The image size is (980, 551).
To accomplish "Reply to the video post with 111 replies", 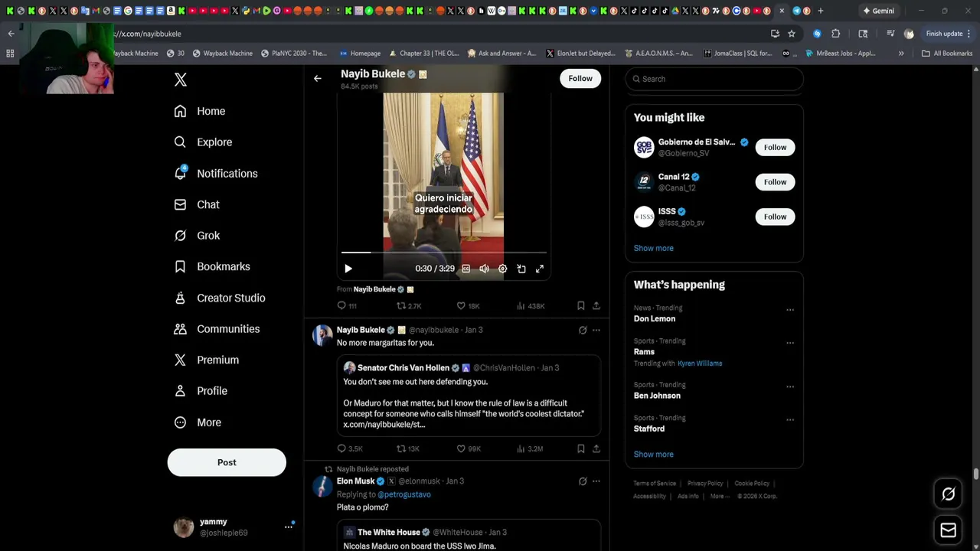I will click(347, 305).
